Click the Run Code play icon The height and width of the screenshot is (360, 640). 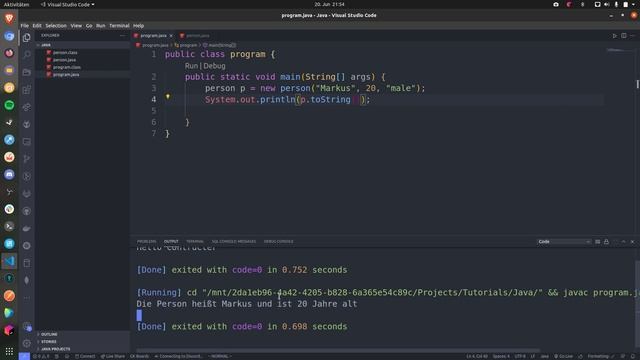pos(615,36)
